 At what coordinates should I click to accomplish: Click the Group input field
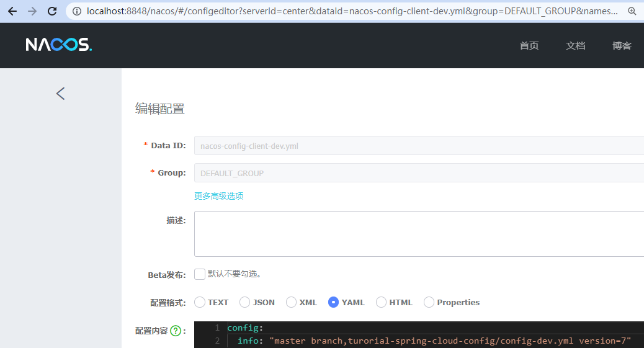click(419, 173)
